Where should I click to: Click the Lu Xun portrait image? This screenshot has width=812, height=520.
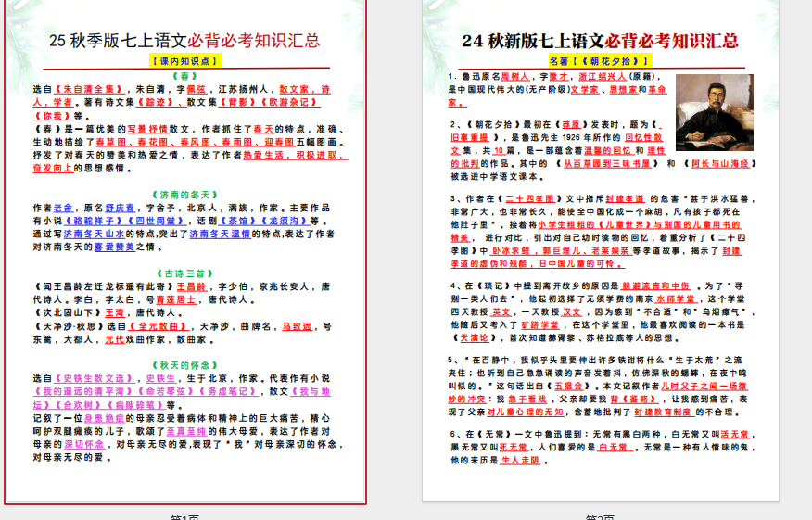[x=714, y=112]
